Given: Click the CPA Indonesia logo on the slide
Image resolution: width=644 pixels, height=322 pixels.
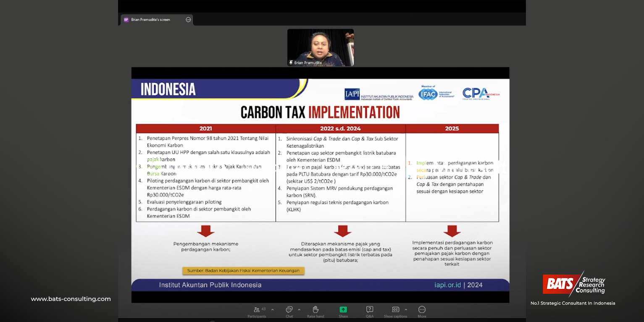Looking at the screenshot, I should (481, 94).
